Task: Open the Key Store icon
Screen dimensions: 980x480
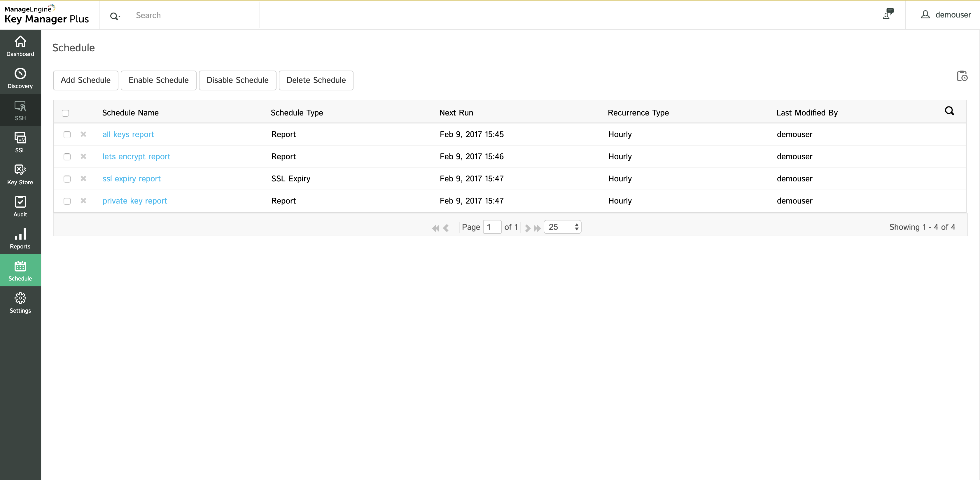Action: (20, 170)
